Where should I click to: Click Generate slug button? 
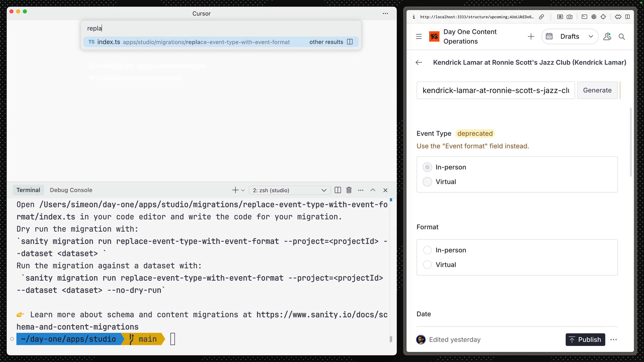coord(597,90)
